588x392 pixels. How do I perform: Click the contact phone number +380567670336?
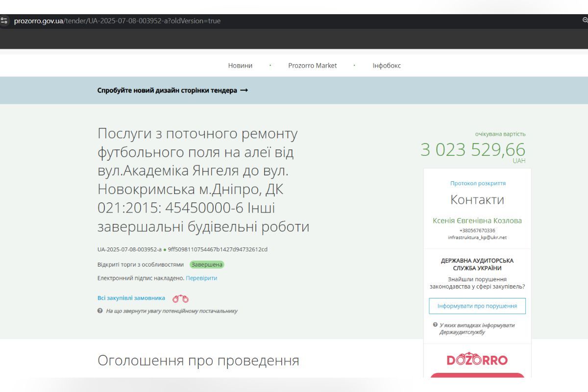(x=477, y=229)
